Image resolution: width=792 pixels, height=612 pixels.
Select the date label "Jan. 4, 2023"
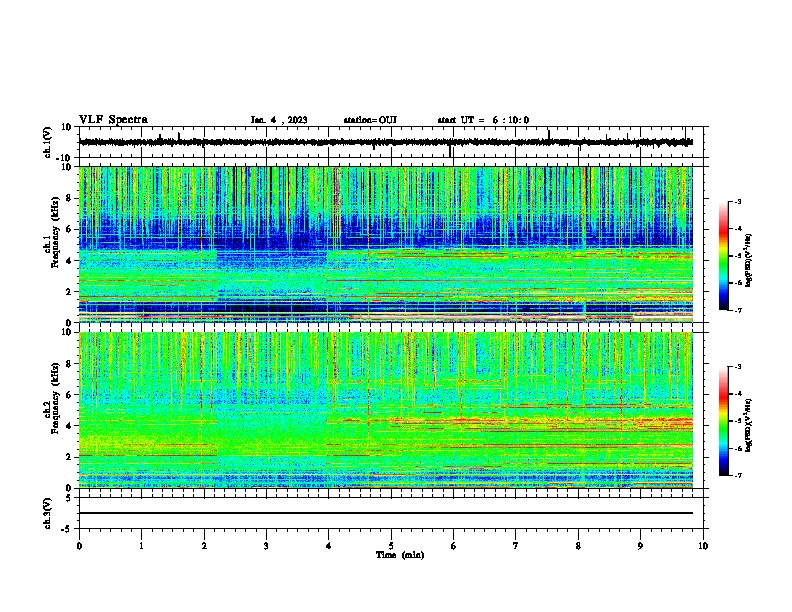tap(279, 120)
